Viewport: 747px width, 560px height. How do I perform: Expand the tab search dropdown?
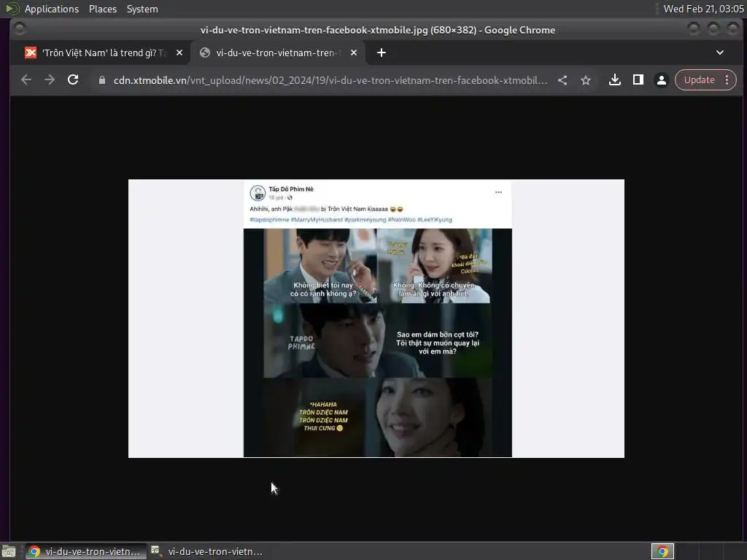[x=720, y=52]
